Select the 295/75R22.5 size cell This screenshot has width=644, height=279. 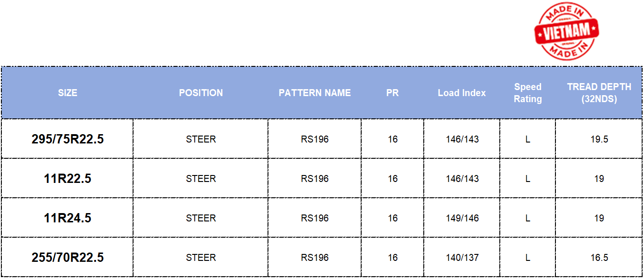68,139
